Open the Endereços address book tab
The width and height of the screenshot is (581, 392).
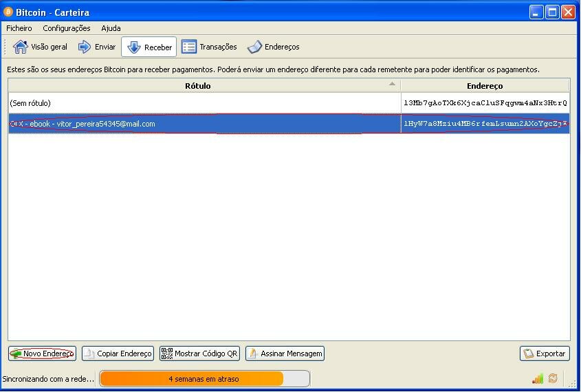tap(274, 47)
